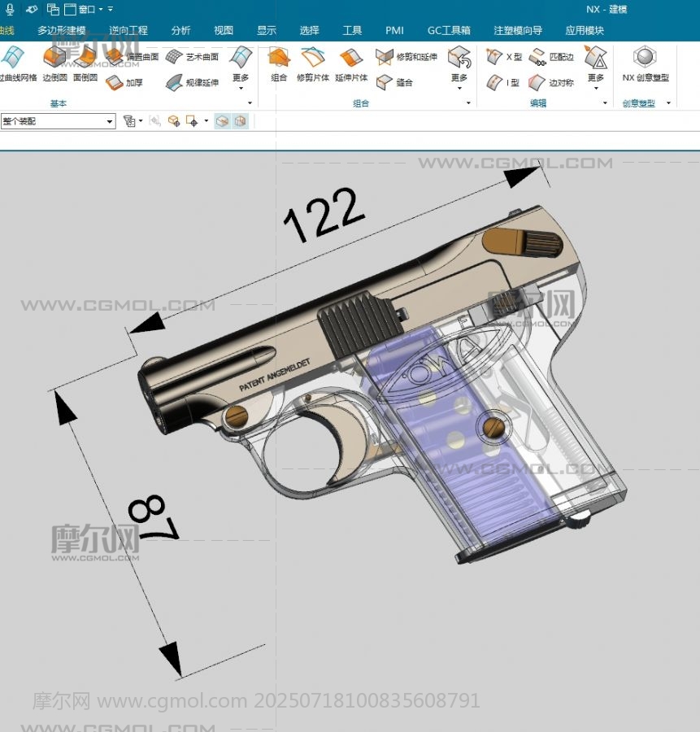Click the orange safety lever on the slide

pos(522,242)
